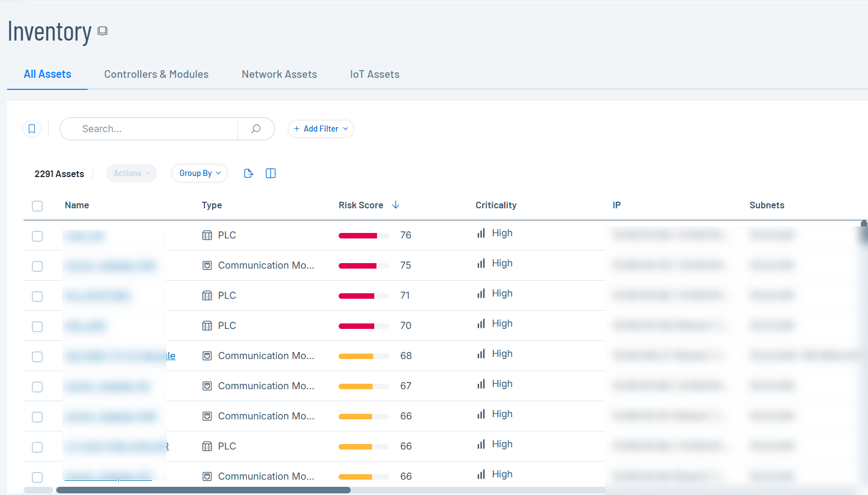Screen dimensions: 868x495
Task: Click the horizontal scrollbar at table bottom
Action: (x=203, y=490)
